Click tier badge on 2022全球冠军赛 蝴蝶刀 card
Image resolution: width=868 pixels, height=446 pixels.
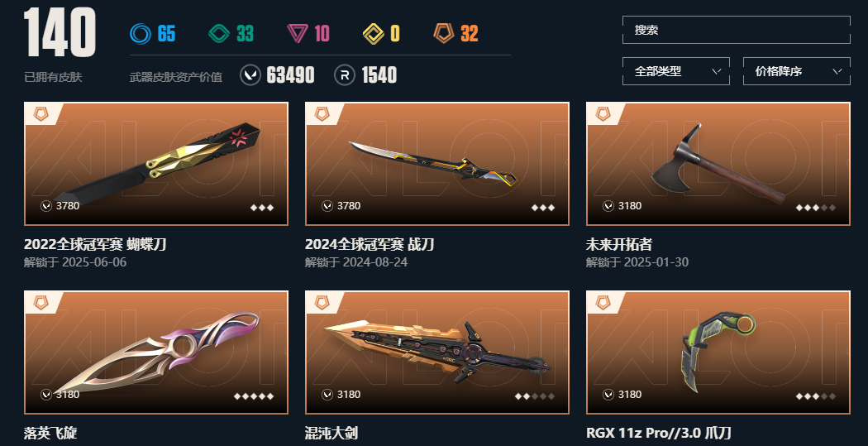point(41,114)
